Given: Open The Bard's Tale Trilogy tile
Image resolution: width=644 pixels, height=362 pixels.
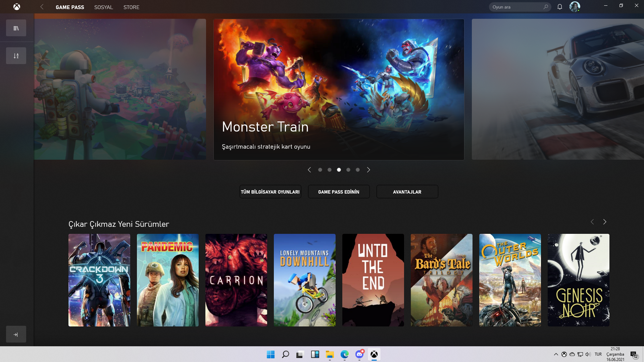Looking at the screenshot, I should 442,280.
